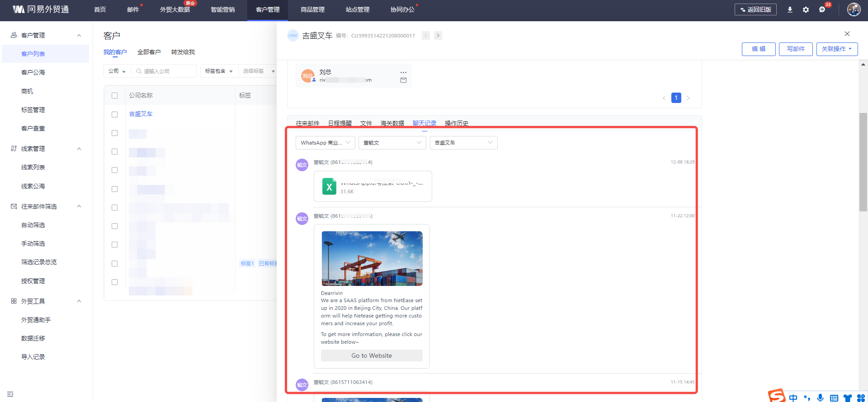The width and height of the screenshot is (868, 402).
Task: Click the mail icon for contact 刘总
Action: [403, 80]
